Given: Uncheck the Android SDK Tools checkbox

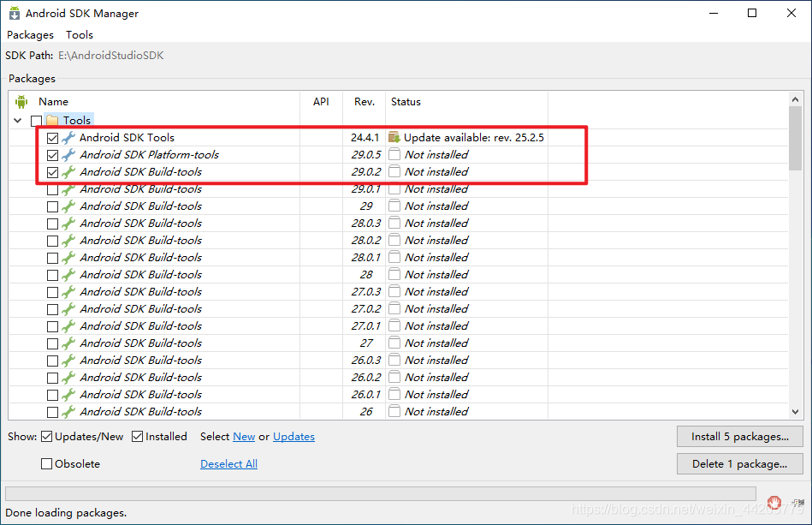Looking at the screenshot, I should click(52, 139).
